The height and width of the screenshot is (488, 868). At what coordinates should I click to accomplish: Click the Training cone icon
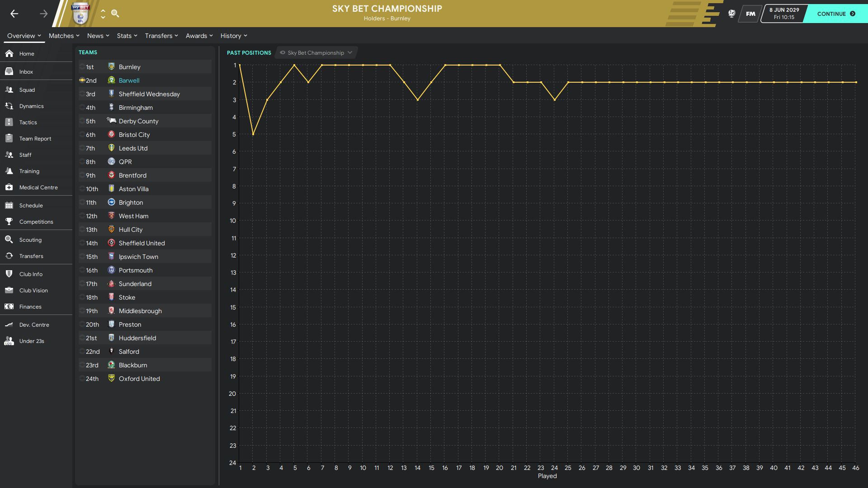coord(9,171)
